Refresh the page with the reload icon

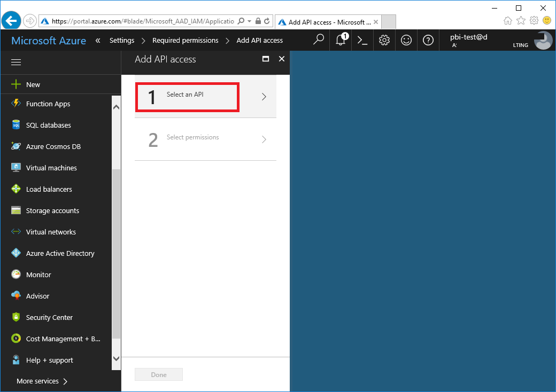tap(267, 21)
